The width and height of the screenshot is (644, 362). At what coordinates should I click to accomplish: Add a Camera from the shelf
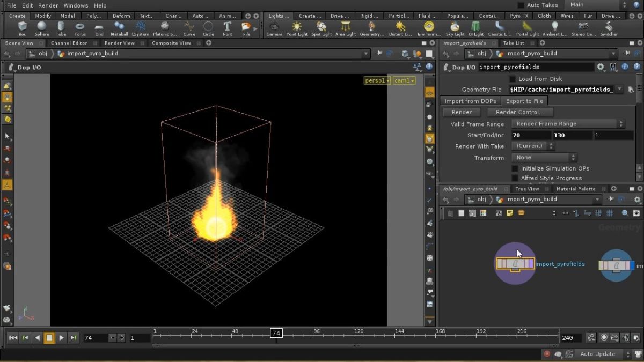click(274, 28)
